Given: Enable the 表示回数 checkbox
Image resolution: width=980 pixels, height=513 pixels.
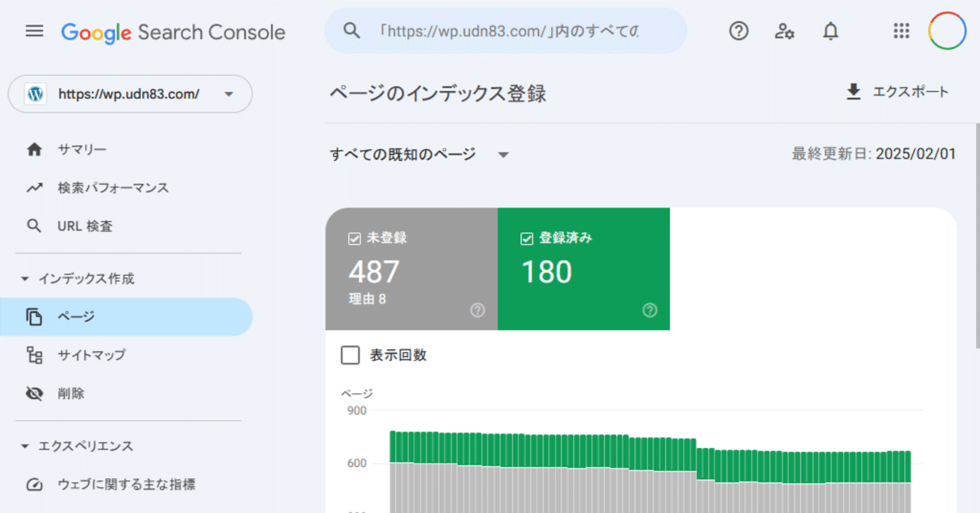Looking at the screenshot, I should [350, 355].
